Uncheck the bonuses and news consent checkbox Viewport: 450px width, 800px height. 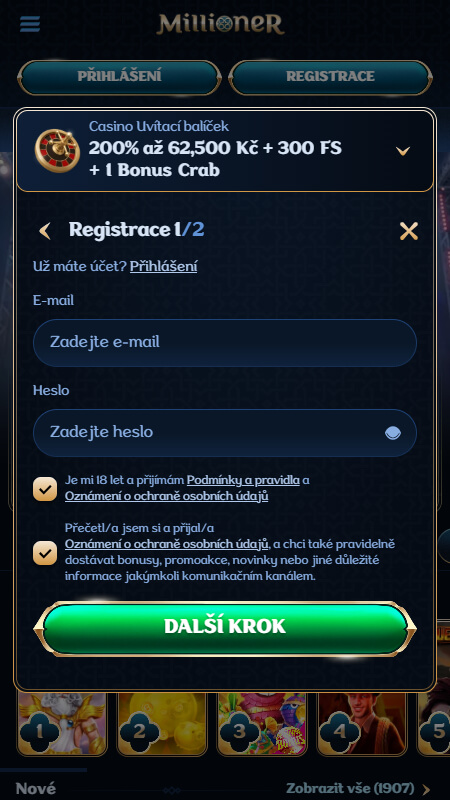(45, 554)
